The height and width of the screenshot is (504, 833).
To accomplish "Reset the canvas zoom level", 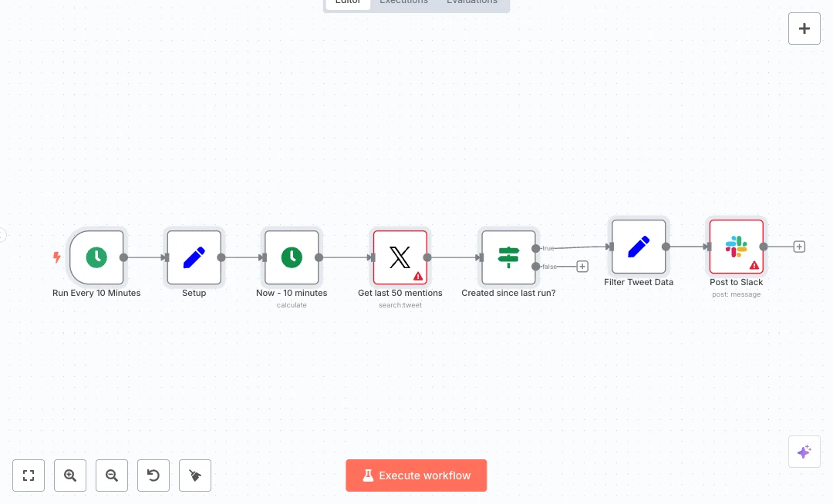I will pos(153,475).
